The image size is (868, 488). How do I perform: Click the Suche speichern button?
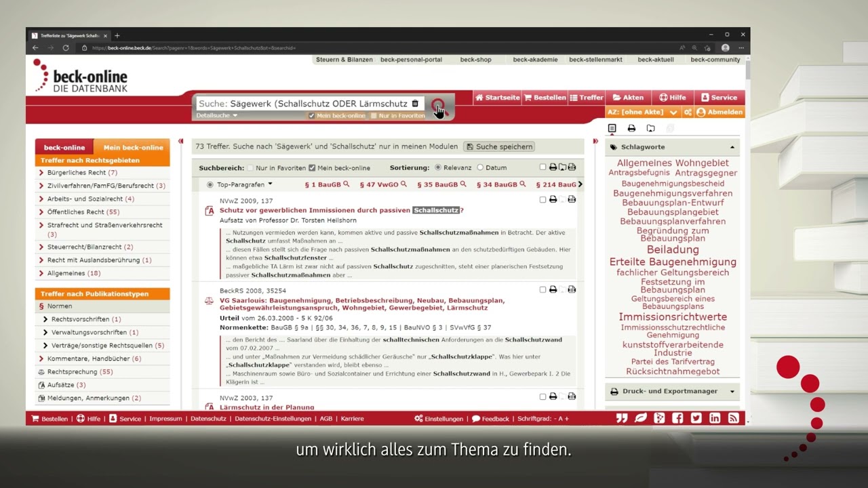pyautogui.click(x=499, y=146)
